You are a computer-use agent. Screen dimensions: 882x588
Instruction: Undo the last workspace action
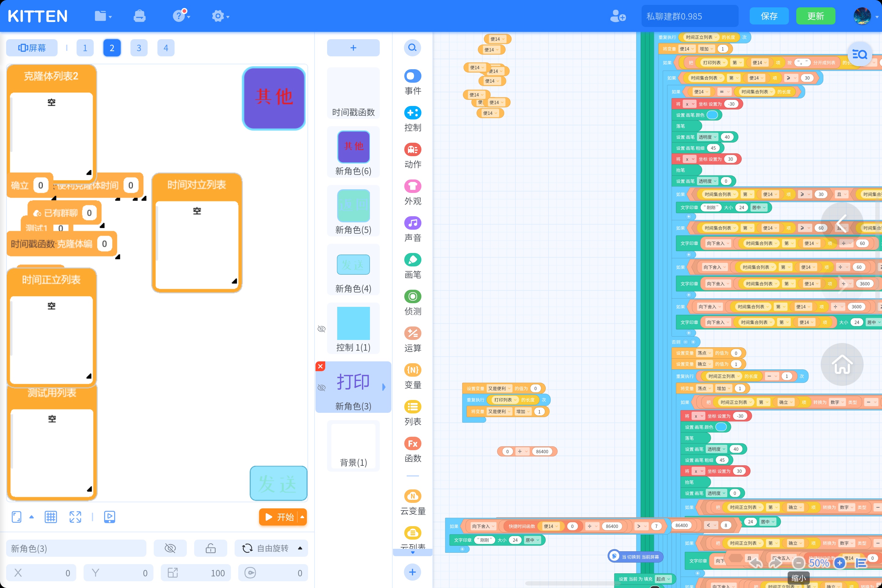click(756, 563)
